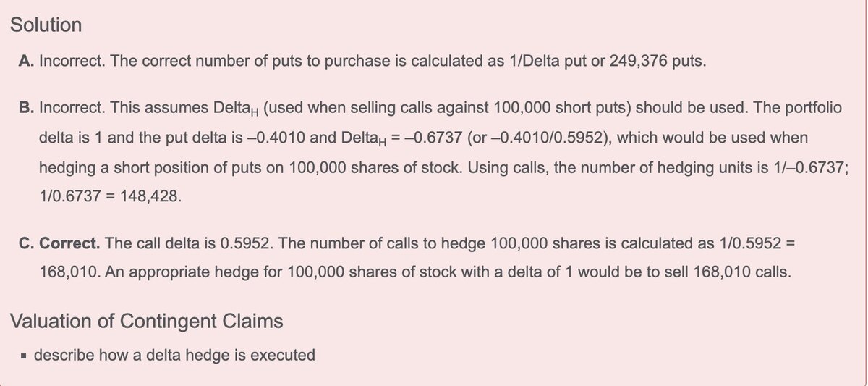Select the "C. Correct." answer label

coord(59,243)
